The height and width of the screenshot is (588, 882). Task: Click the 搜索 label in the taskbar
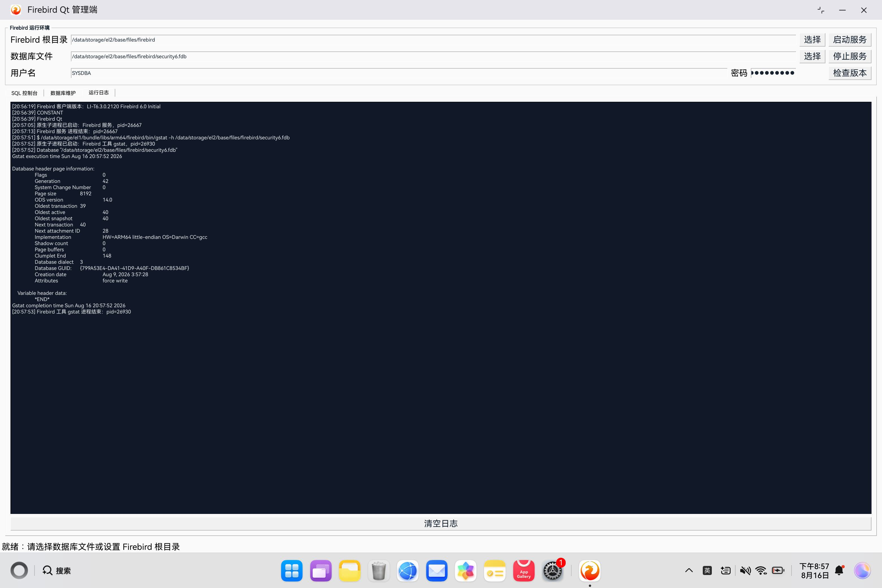tap(63, 571)
